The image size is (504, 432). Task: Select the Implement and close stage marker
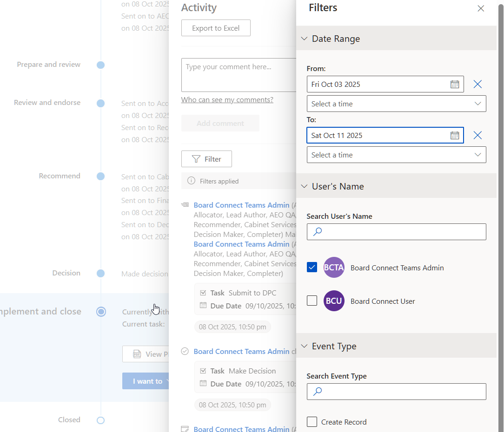pos(101,312)
